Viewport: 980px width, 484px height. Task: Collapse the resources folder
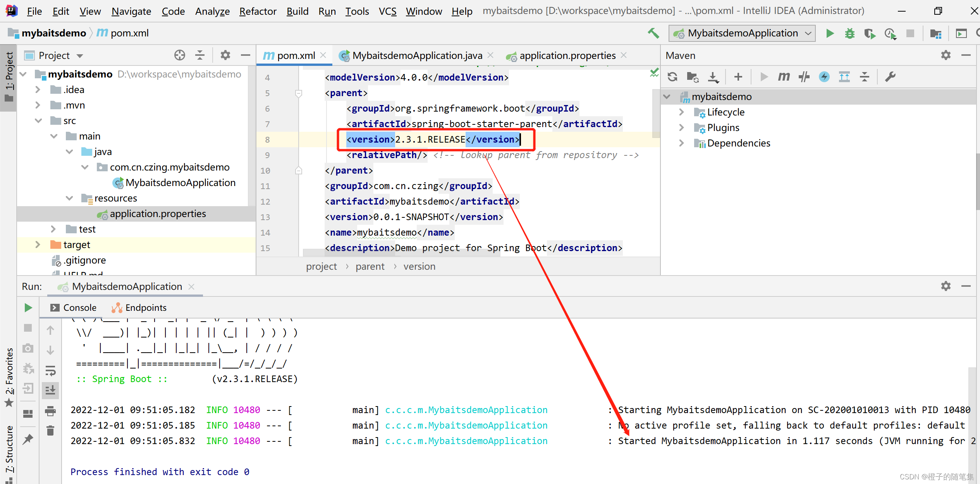pyautogui.click(x=69, y=198)
